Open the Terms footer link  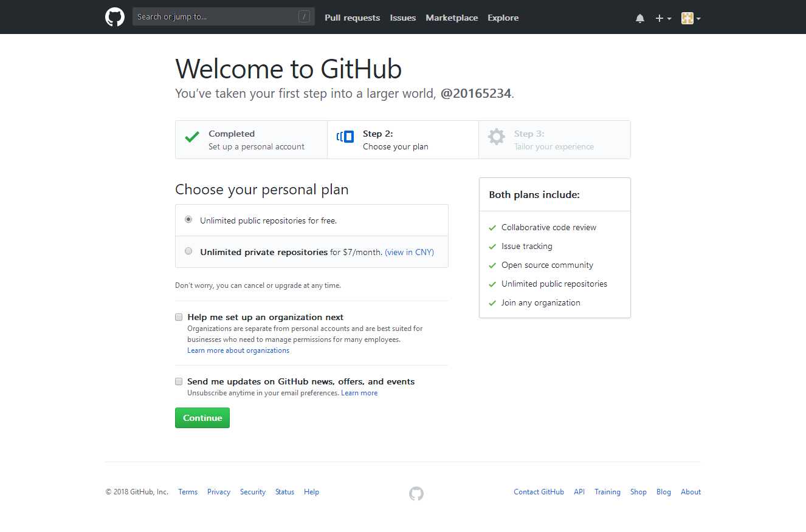pyautogui.click(x=188, y=492)
